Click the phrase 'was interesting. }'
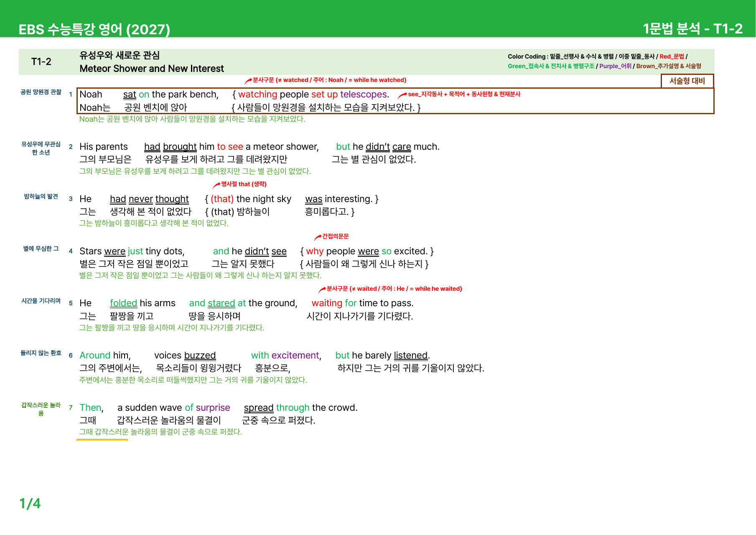This screenshot has width=756, height=535. [x=342, y=199]
